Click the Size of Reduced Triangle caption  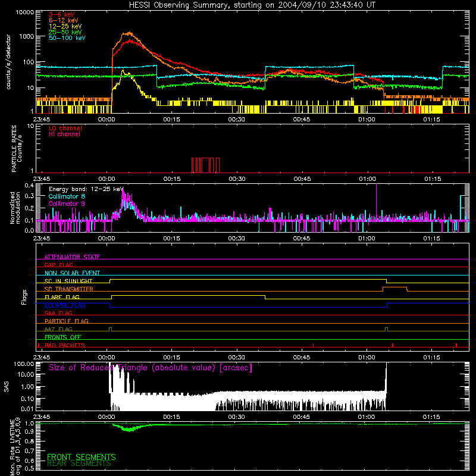click(x=151, y=368)
